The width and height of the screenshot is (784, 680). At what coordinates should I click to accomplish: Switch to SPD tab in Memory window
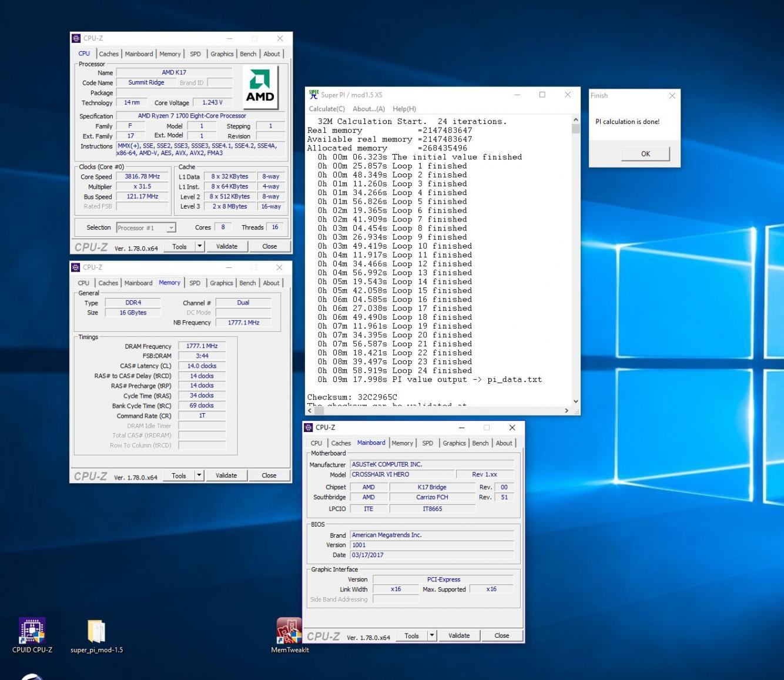point(195,283)
